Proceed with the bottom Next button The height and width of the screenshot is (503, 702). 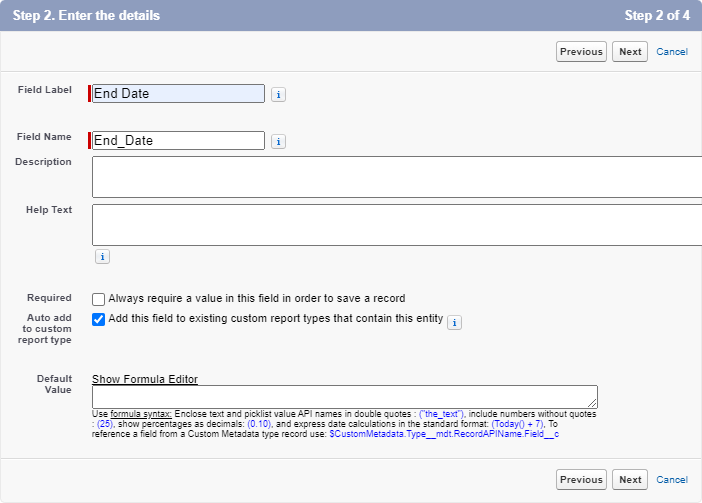tap(630, 480)
